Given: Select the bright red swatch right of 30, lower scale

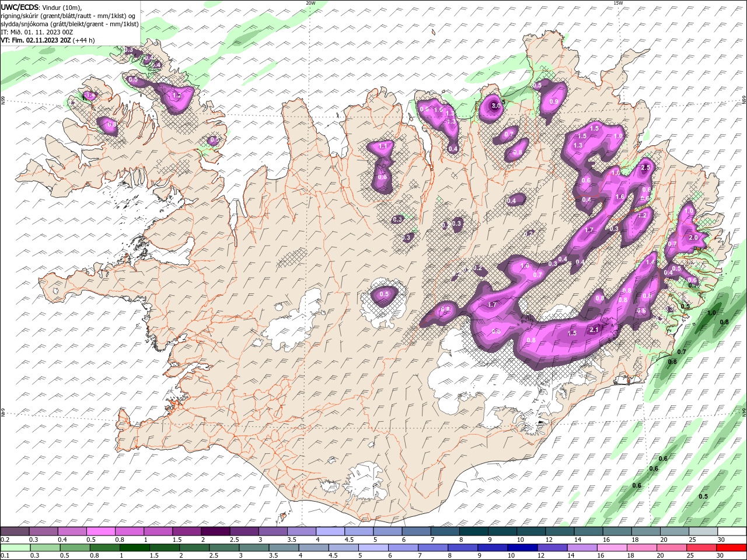Looking at the screenshot, I should (731, 548).
